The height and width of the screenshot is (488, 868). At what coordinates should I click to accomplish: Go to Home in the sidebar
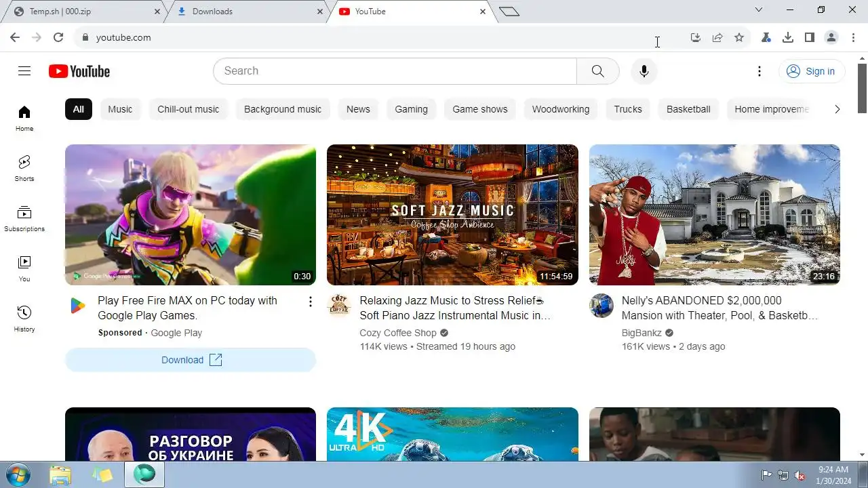click(24, 119)
